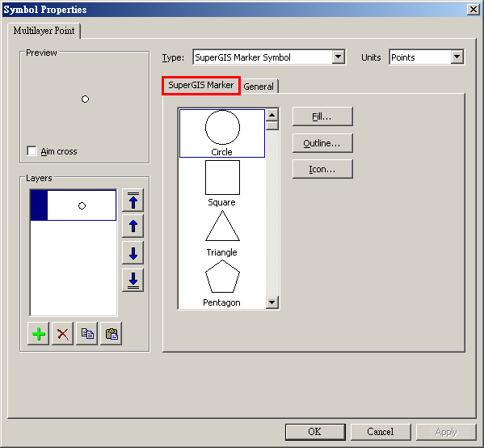Screen dimensions: 484x448
Task: Move layer to bottom arrow button
Action: coord(133,280)
